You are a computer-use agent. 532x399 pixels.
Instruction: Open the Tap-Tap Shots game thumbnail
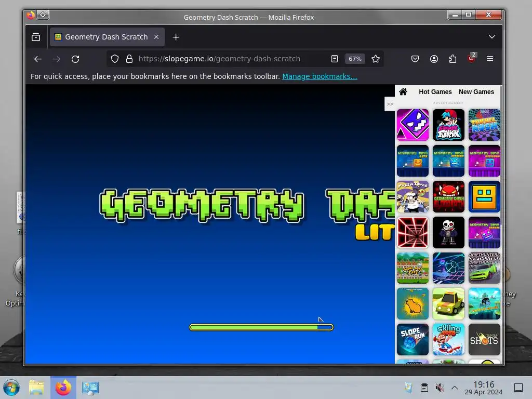(484, 339)
